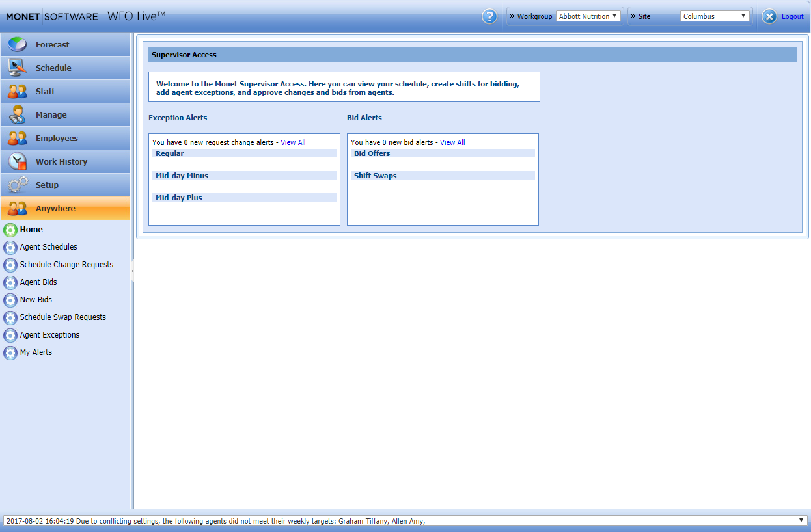Screen dimensions: 811x532
Task: Open Schedule Change Requests
Action: point(66,265)
